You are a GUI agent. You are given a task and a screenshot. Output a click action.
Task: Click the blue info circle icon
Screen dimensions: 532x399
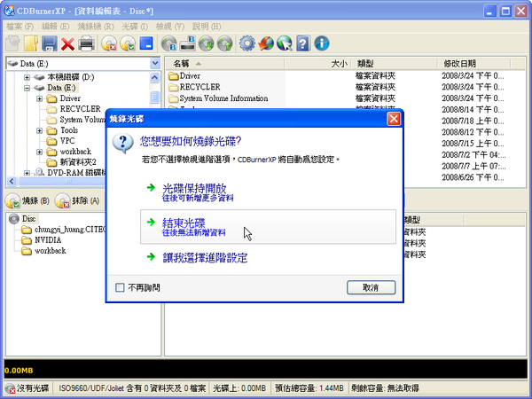coord(322,43)
